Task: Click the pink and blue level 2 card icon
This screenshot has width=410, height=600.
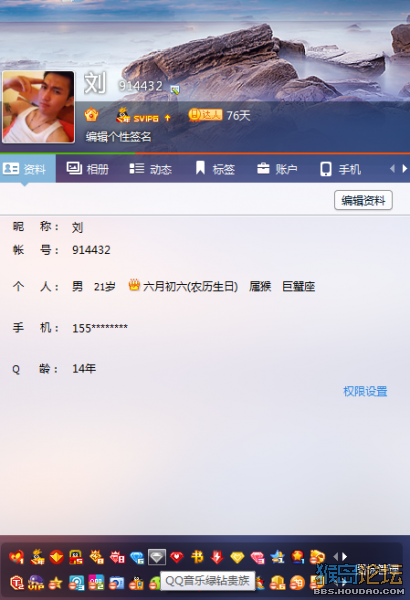Action: (x=96, y=583)
